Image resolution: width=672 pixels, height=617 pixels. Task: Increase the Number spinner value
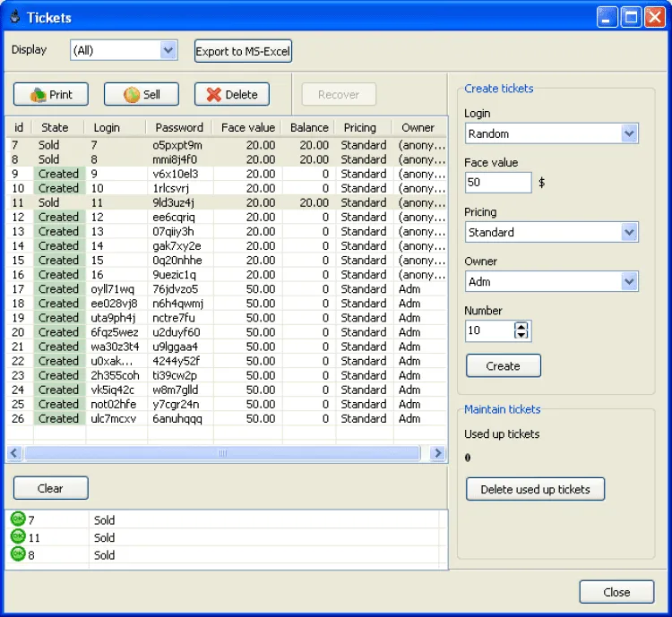click(521, 326)
